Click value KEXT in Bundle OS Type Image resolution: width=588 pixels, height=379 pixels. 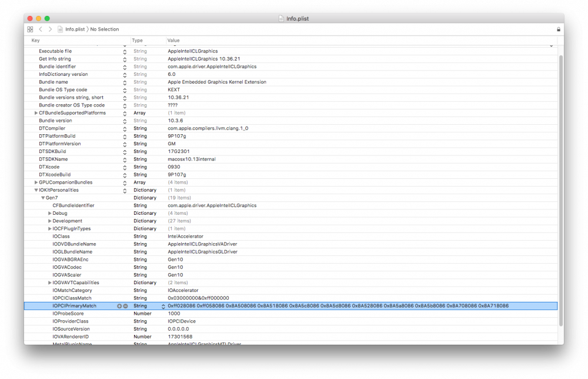pyautogui.click(x=173, y=89)
